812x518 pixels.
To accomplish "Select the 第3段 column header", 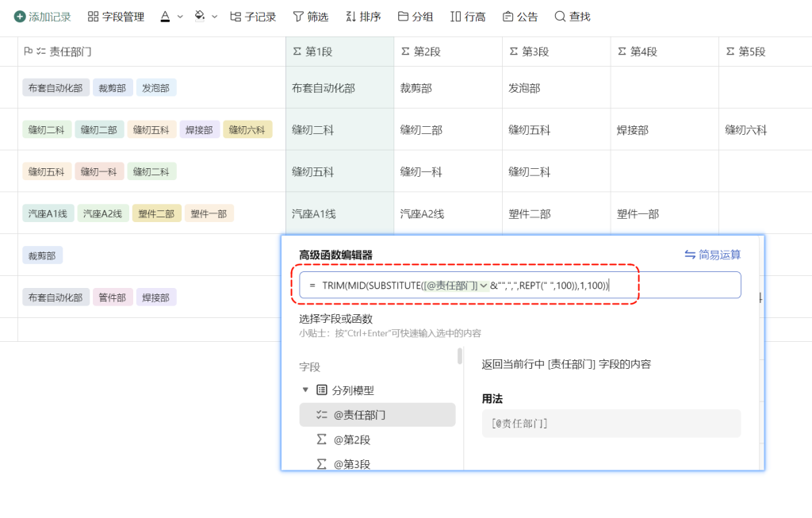I will click(x=556, y=52).
